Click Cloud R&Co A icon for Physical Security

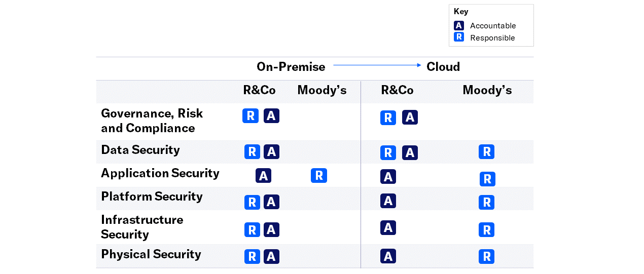tap(388, 256)
